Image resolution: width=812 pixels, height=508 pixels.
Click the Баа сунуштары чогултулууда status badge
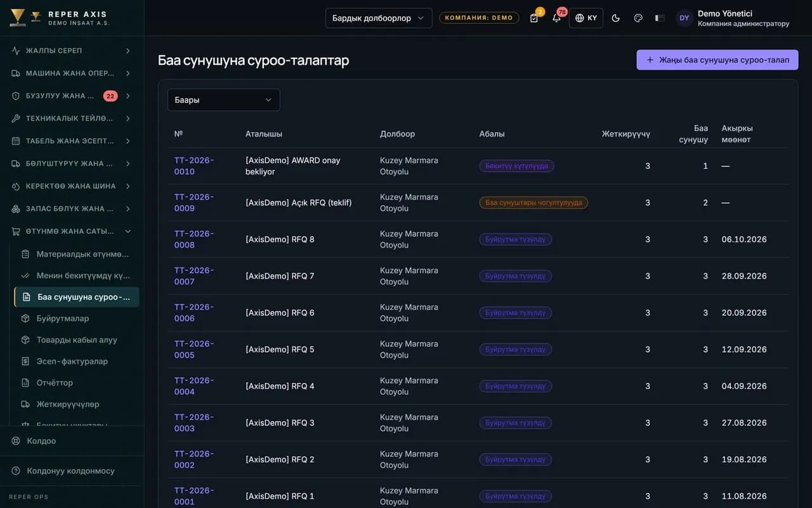click(534, 203)
